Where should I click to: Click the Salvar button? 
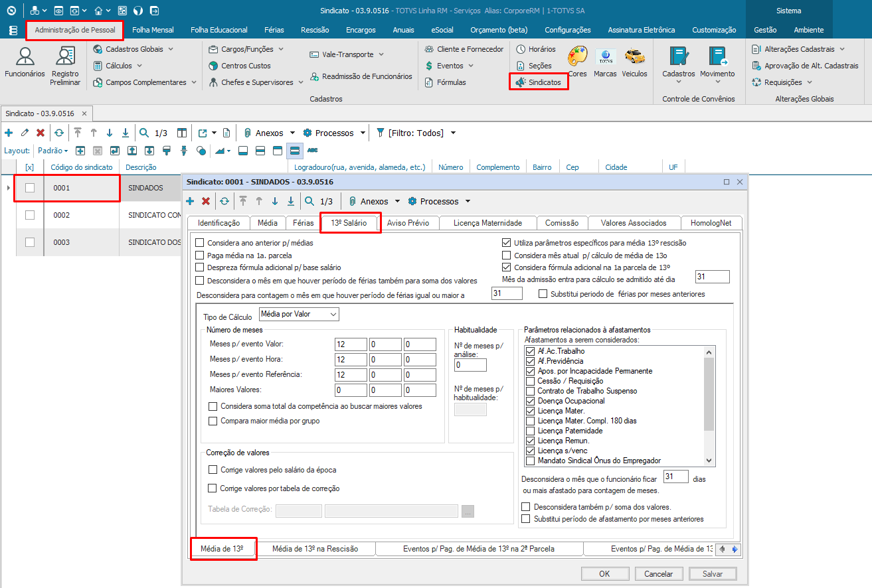pyautogui.click(x=713, y=574)
